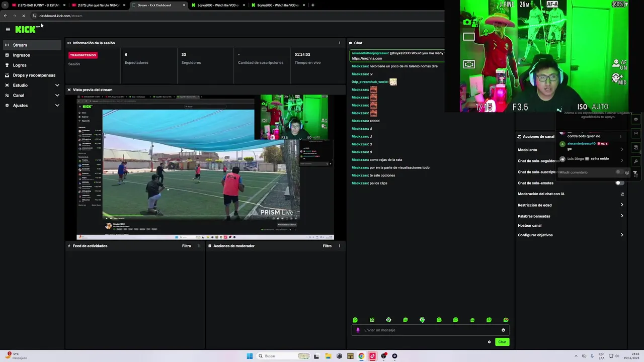
Task: Open the hamburger menu beside the Kick logo
Action: (x=8, y=30)
